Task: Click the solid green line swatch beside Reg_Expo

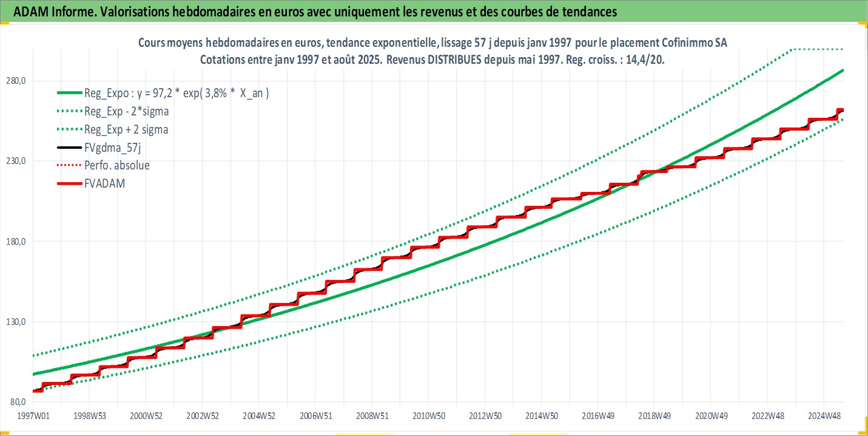Action: click(x=69, y=94)
